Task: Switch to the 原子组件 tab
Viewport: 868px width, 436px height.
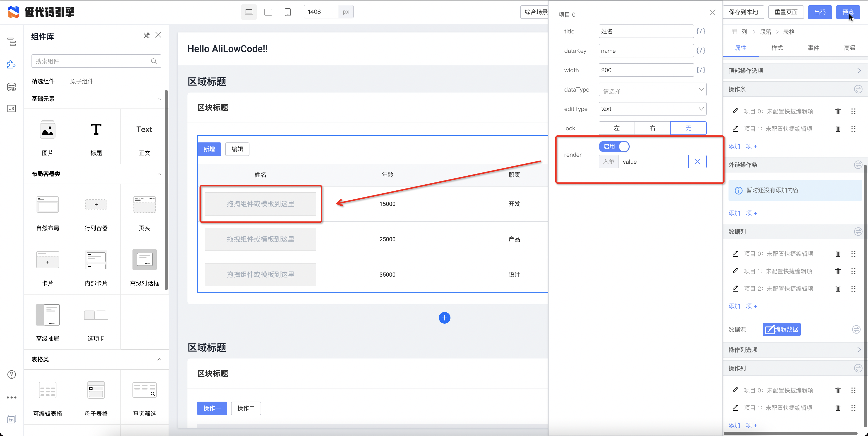Action: tap(81, 81)
